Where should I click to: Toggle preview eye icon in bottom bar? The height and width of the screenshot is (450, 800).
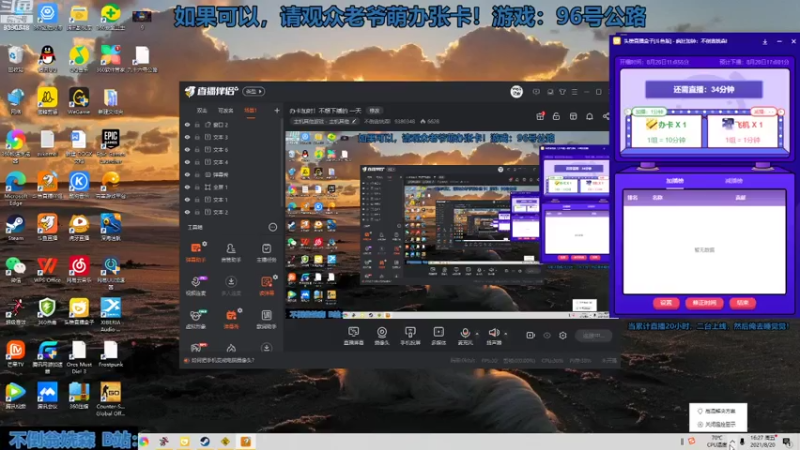547,335
